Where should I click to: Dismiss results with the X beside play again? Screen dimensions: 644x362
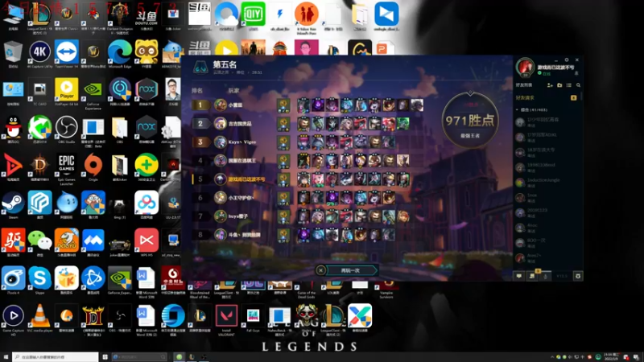(x=320, y=270)
